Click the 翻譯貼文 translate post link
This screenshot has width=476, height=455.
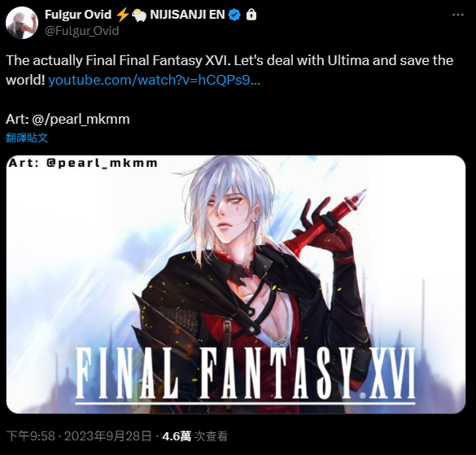(x=27, y=138)
